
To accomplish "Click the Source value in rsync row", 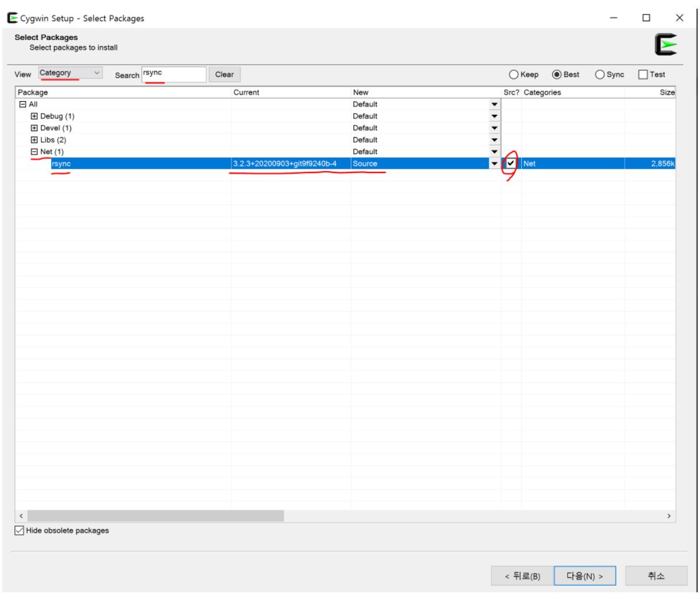I will [365, 164].
